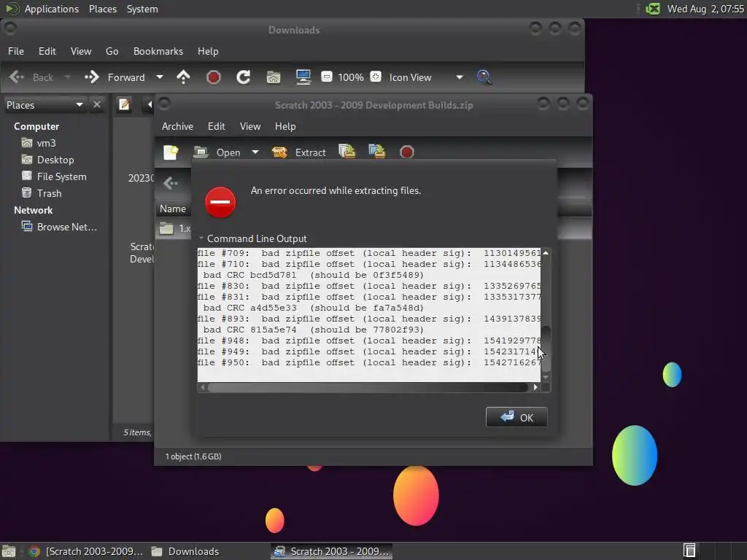Image resolution: width=747 pixels, height=560 pixels.
Task: Click the zoom in plus icon
Action: point(376,77)
